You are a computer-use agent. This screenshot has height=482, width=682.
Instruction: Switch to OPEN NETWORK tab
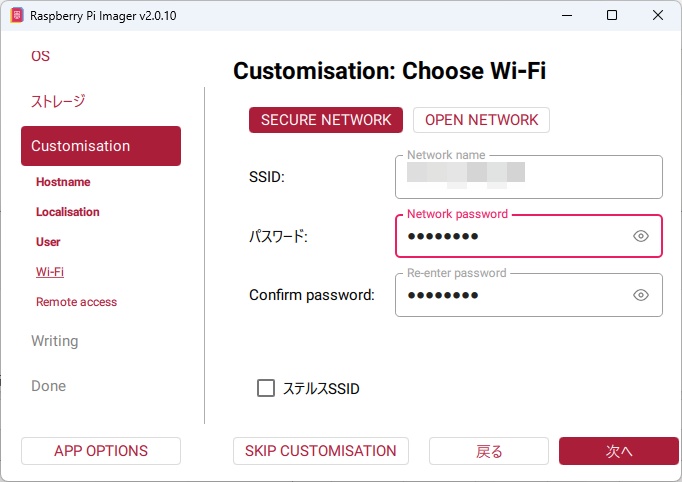[x=481, y=120]
